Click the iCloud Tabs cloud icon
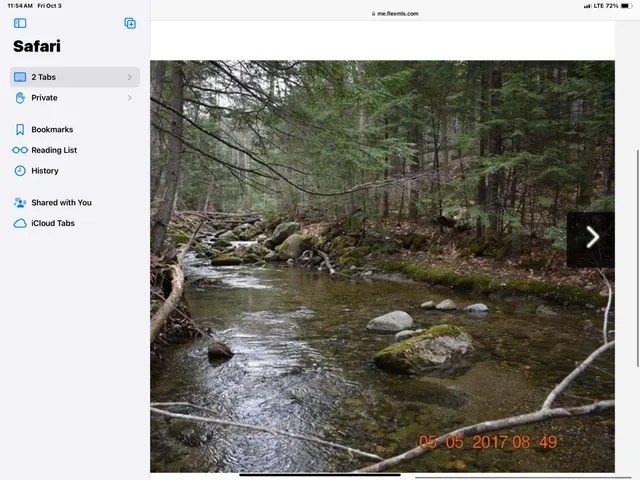The height and width of the screenshot is (480, 640). pyautogui.click(x=20, y=223)
